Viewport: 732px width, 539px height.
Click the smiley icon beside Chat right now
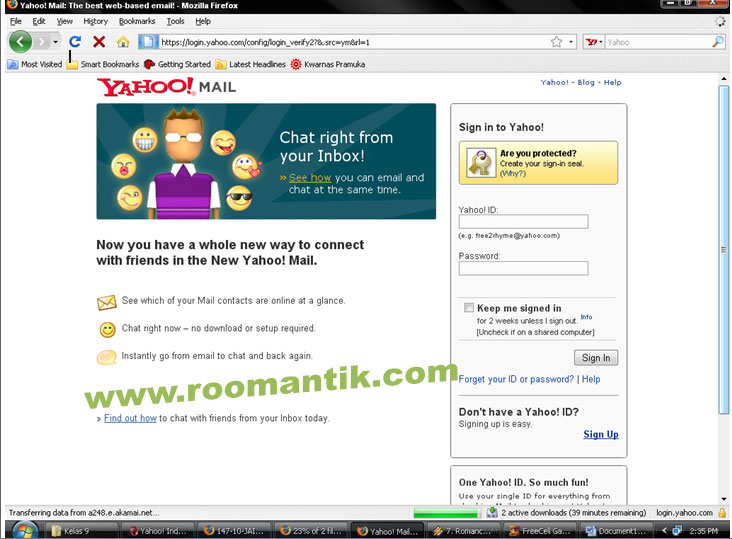click(107, 329)
